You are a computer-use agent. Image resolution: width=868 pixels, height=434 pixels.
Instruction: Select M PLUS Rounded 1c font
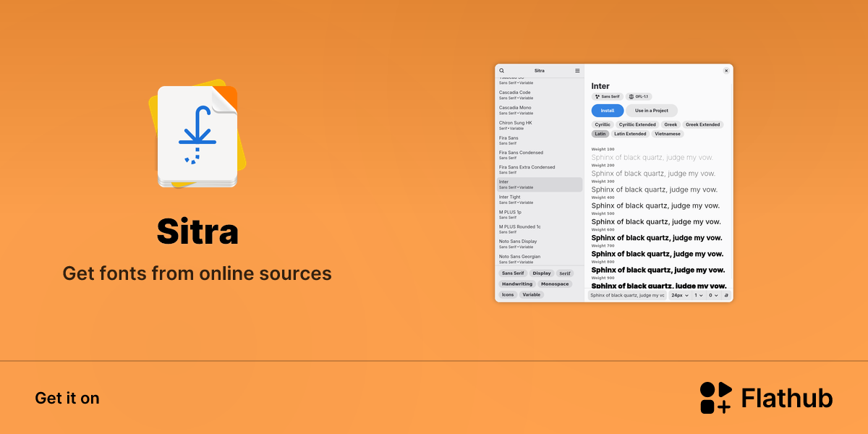click(540, 229)
